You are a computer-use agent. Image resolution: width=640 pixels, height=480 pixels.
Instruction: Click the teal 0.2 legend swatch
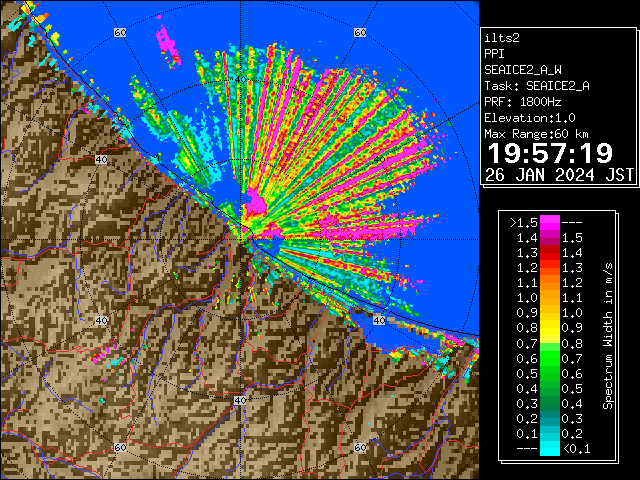pyautogui.click(x=550, y=426)
